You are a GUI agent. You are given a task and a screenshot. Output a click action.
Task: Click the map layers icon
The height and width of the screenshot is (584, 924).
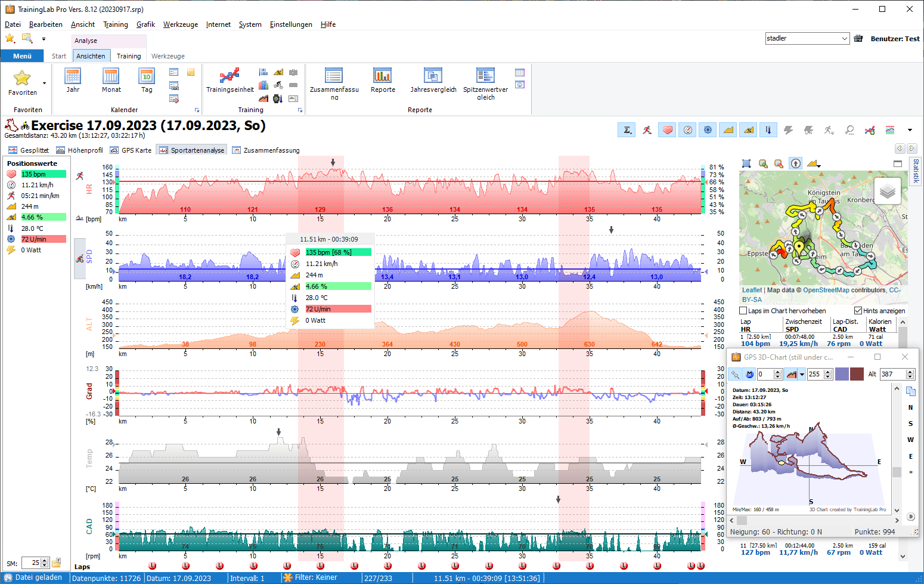pyautogui.click(x=888, y=191)
